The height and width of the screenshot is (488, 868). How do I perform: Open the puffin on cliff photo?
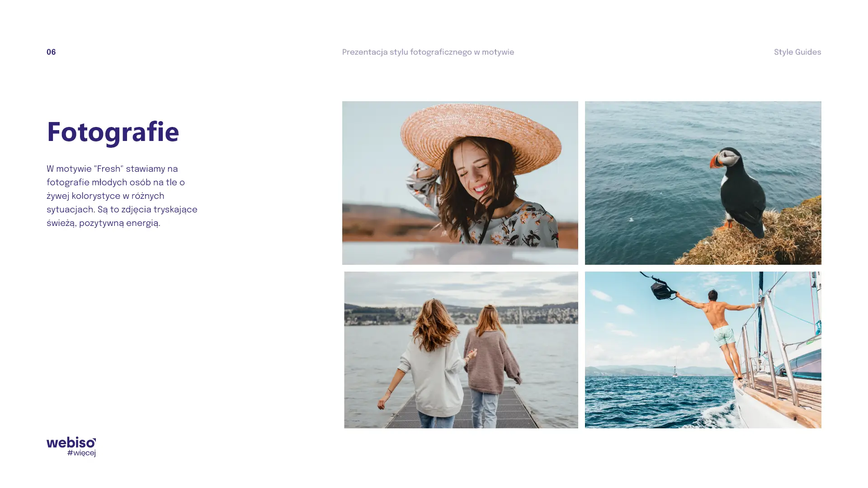tap(703, 183)
